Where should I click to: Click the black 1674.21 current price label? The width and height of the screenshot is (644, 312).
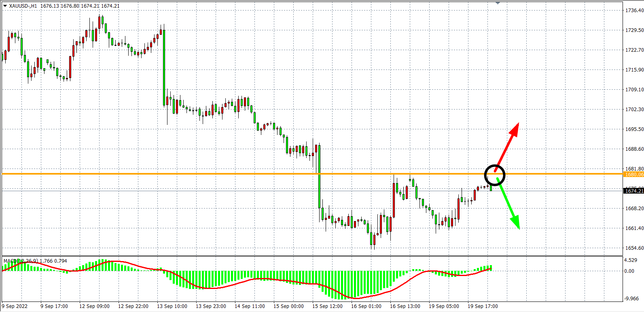tap(633, 191)
